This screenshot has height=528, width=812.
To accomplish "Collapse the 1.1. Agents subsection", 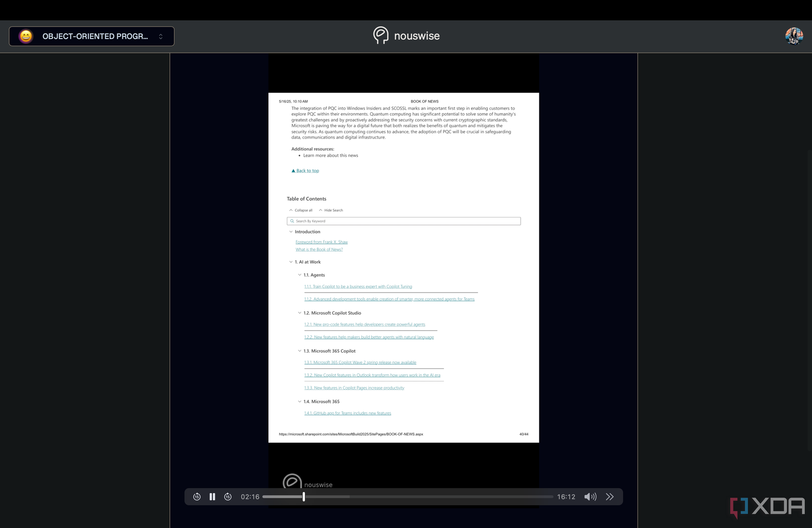I will 299,274.
